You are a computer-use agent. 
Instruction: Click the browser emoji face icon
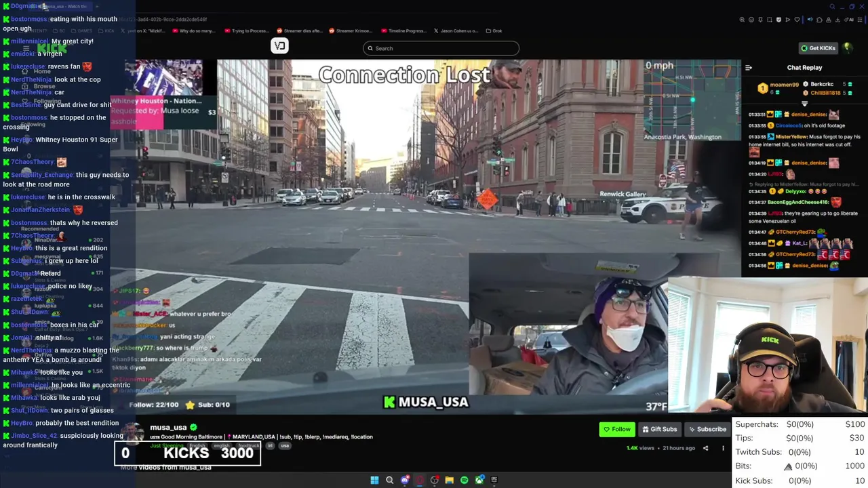(751, 20)
